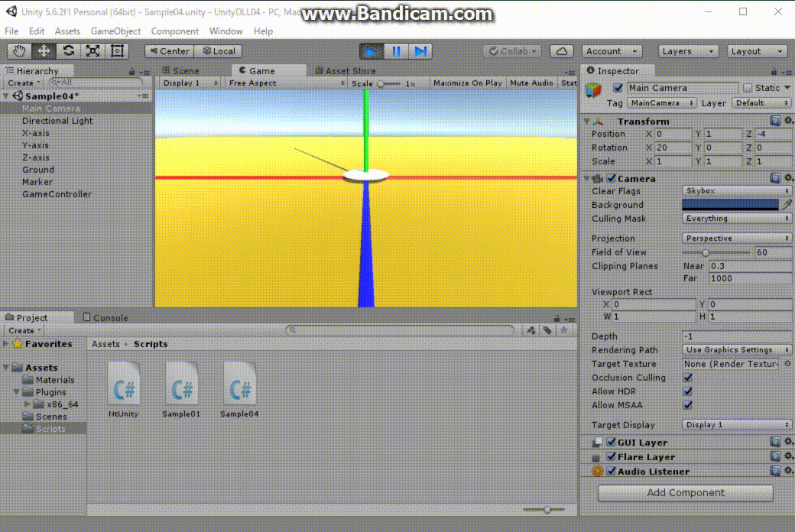
Task: Open the Layers dropdown
Action: pos(688,51)
